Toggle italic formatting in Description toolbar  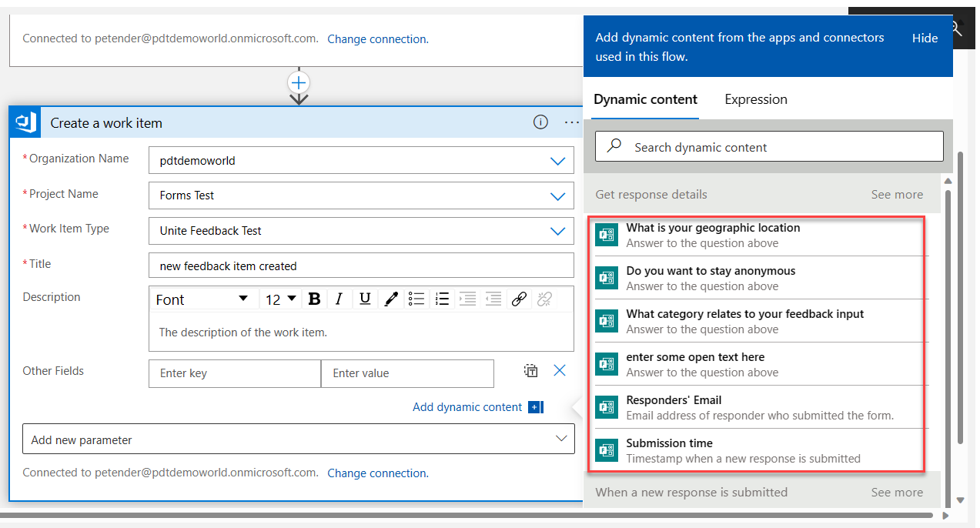[x=339, y=299]
